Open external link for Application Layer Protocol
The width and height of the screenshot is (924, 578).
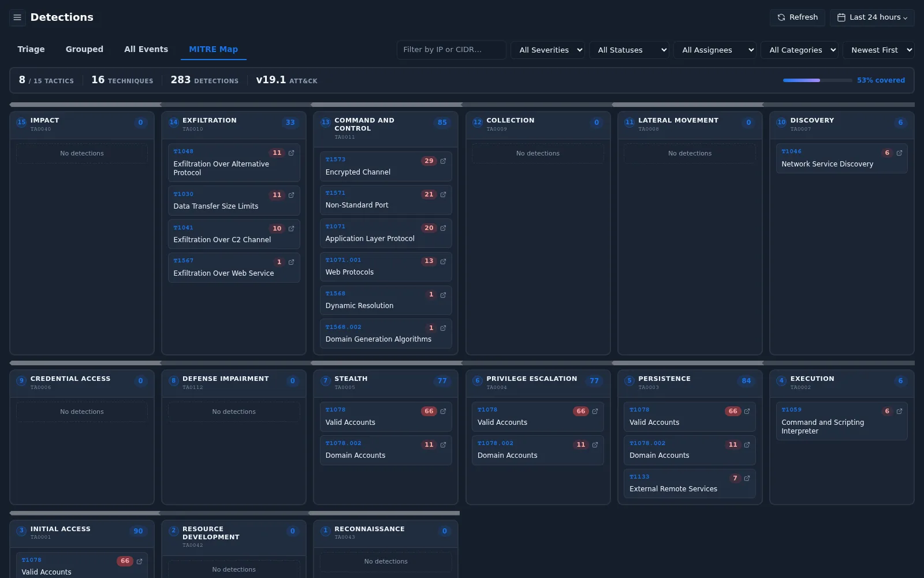click(x=443, y=228)
